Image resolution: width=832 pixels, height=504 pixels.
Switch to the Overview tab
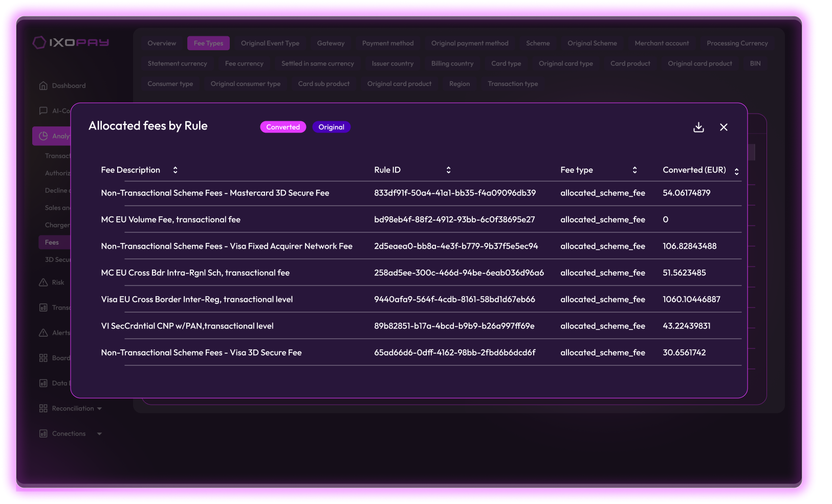click(x=162, y=43)
